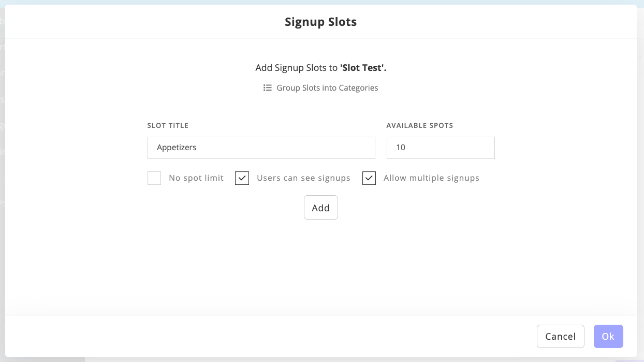The height and width of the screenshot is (362, 644).
Task: Enable the No spot limit checkbox
Action: [154, 178]
